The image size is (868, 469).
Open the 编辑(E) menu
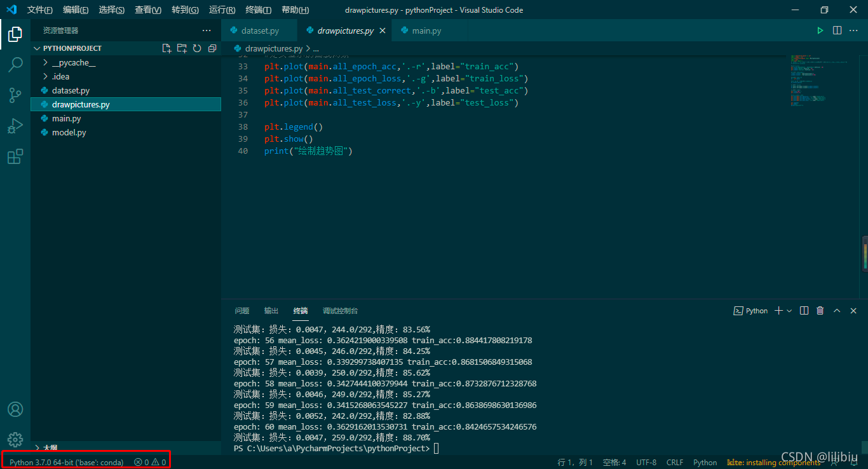coord(76,10)
